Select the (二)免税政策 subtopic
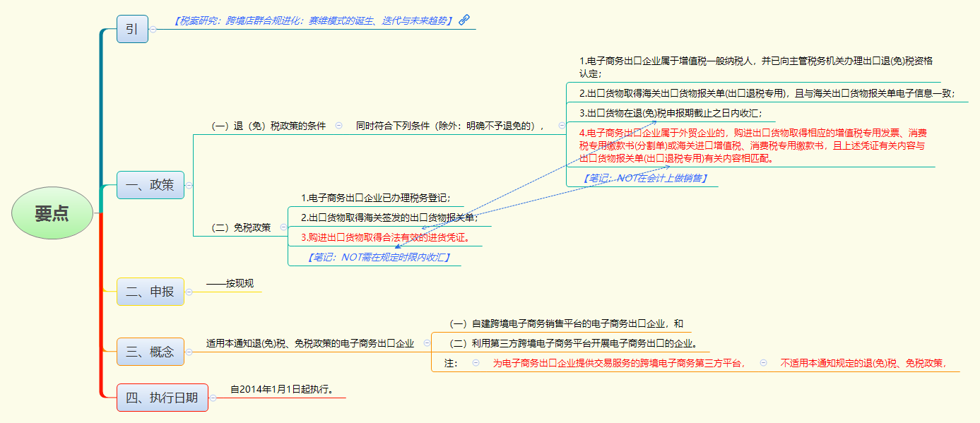 coord(241,227)
